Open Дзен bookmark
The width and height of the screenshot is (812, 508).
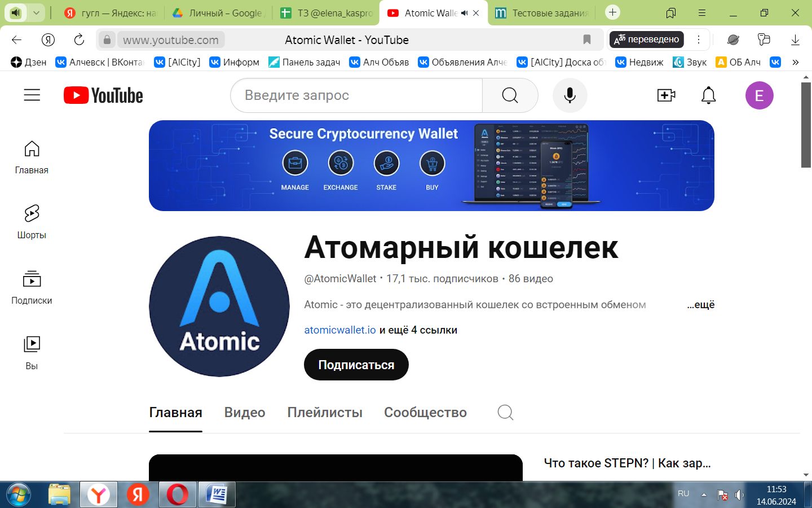click(x=29, y=62)
